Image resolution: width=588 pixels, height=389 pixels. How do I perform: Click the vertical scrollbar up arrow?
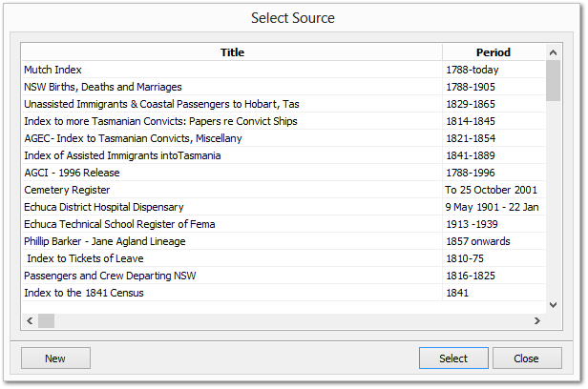[553, 52]
